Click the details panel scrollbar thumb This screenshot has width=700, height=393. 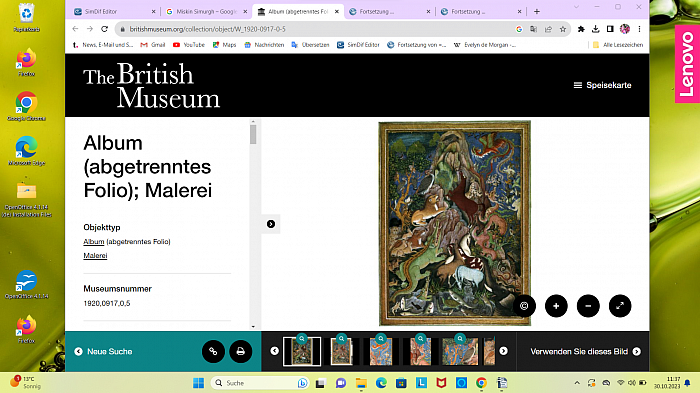(x=253, y=134)
